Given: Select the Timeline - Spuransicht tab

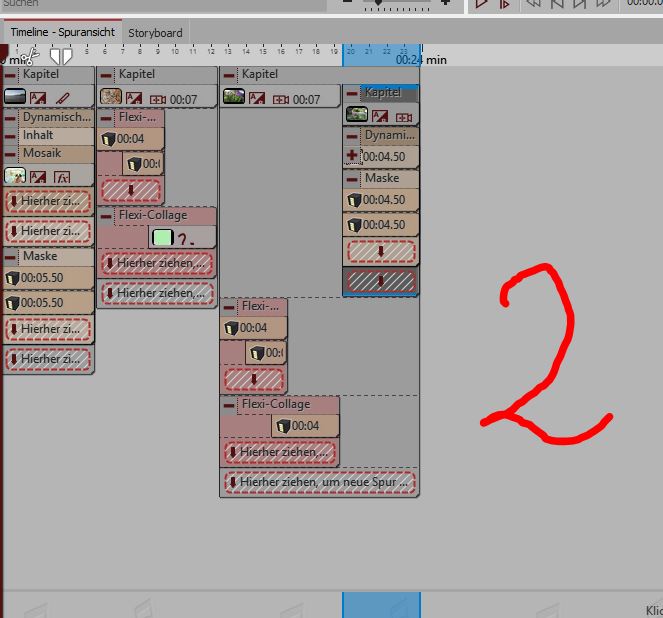Looking at the screenshot, I should 62,32.
